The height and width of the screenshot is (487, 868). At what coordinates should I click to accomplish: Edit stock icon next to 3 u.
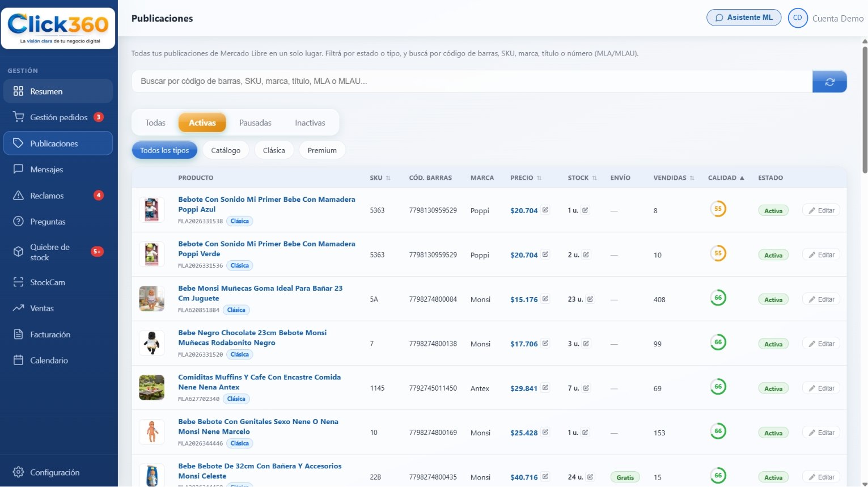coord(586,344)
